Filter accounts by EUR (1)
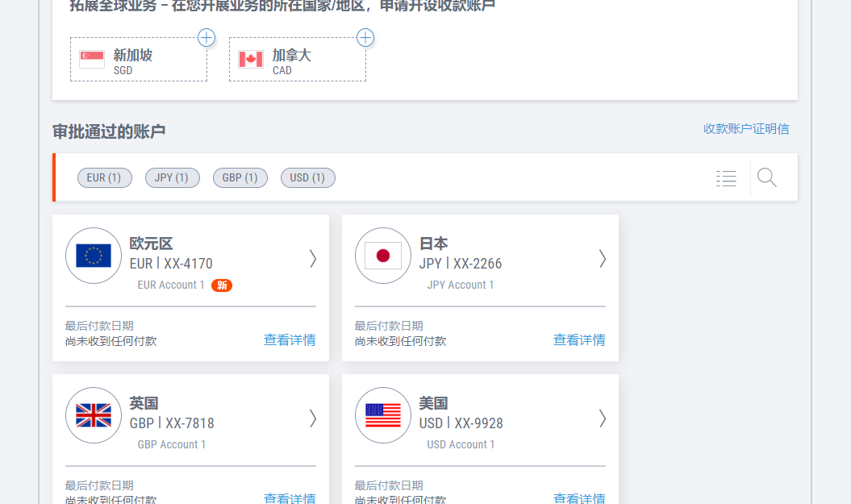 coord(105,178)
